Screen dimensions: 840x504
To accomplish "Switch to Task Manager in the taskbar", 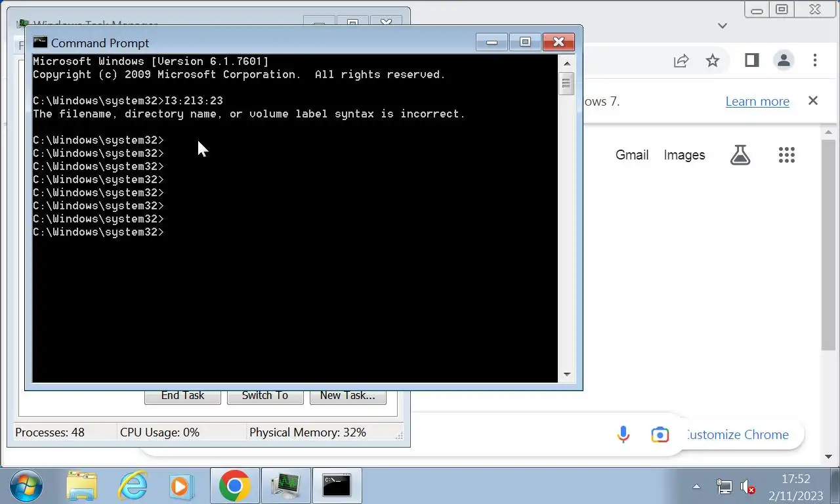I will pos(285,486).
